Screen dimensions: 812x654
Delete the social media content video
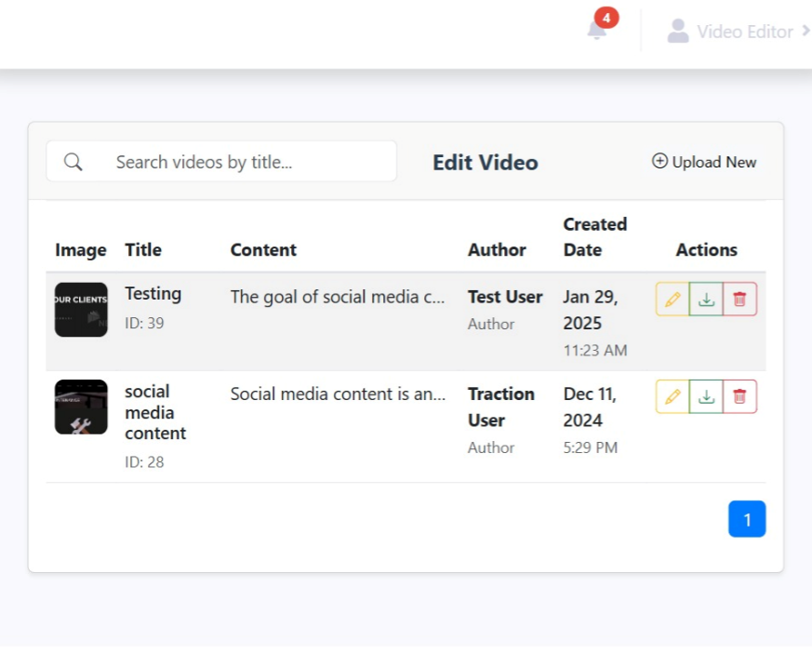tap(739, 396)
